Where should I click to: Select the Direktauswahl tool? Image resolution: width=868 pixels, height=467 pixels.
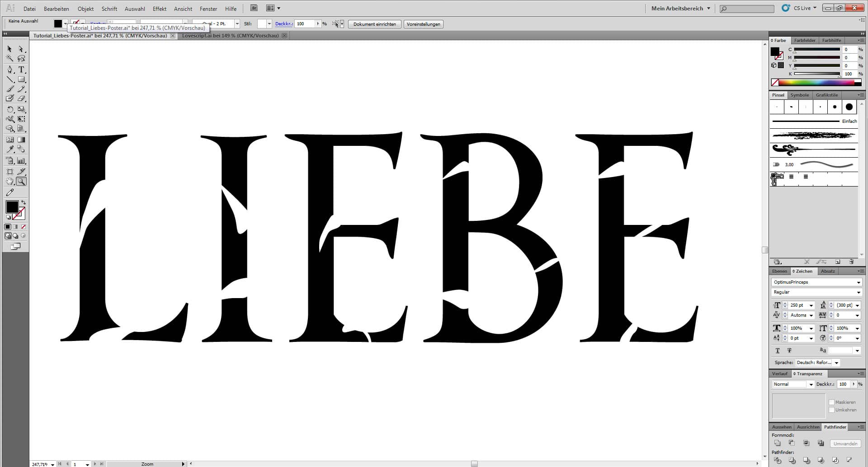20,49
